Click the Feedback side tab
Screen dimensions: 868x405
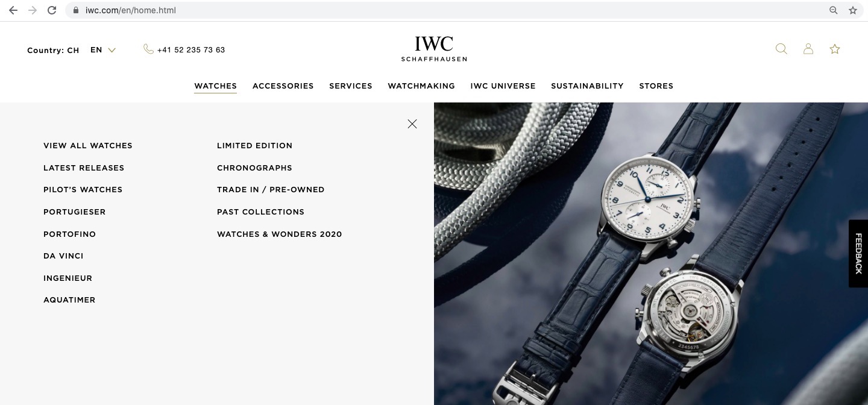click(858, 253)
